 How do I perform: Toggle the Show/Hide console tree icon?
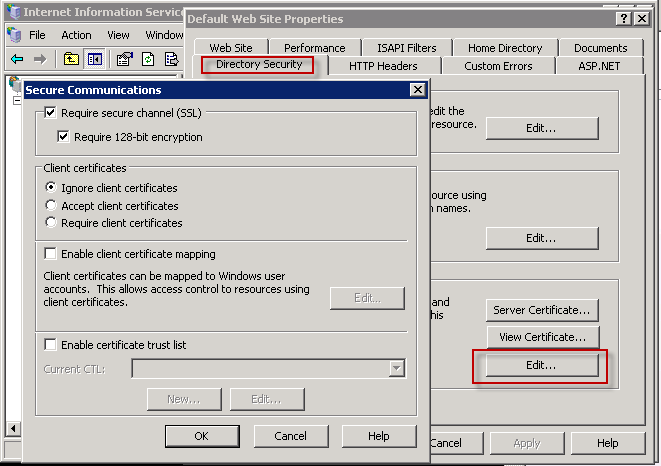point(96,59)
